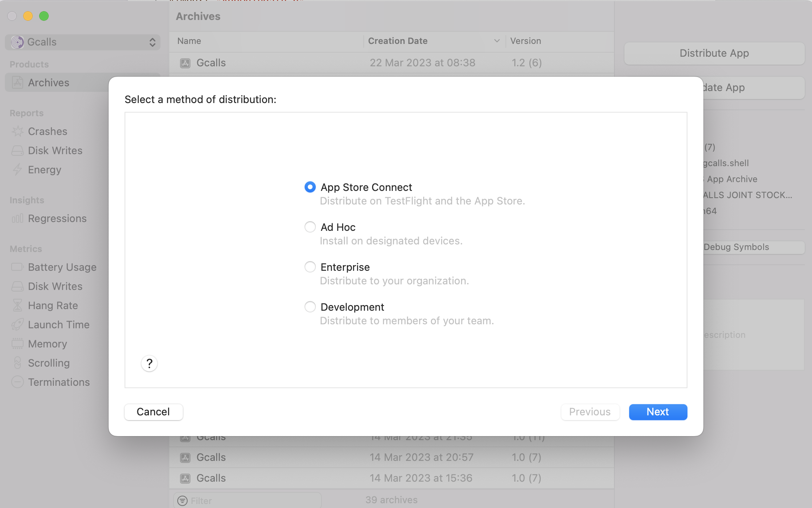
Task: Click the Launch Time rocket icon
Action: click(x=18, y=325)
